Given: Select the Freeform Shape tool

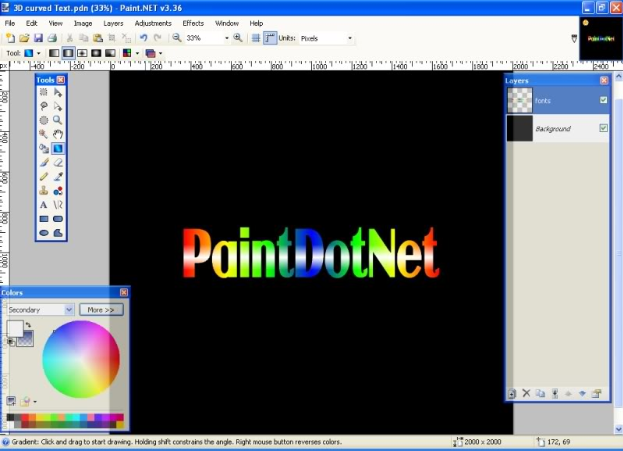Looking at the screenshot, I should tap(58, 233).
